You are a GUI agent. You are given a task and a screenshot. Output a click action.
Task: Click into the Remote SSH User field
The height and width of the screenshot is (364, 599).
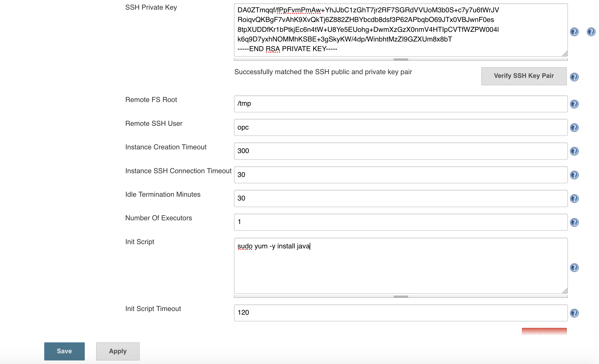(401, 127)
